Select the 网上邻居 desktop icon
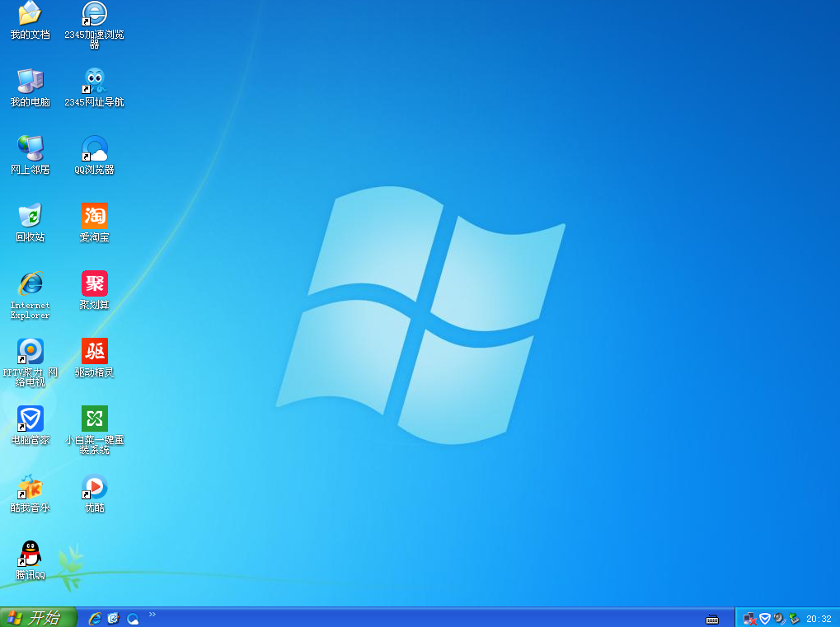Screen dimensions: 840x627 [30, 155]
